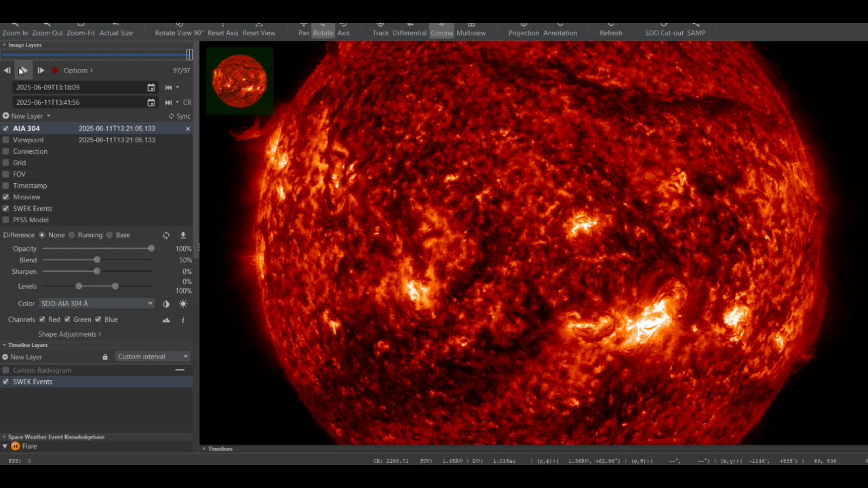The width and height of the screenshot is (868, 488).
Task: Click New Layer in Image Layers
Action: 26,117
